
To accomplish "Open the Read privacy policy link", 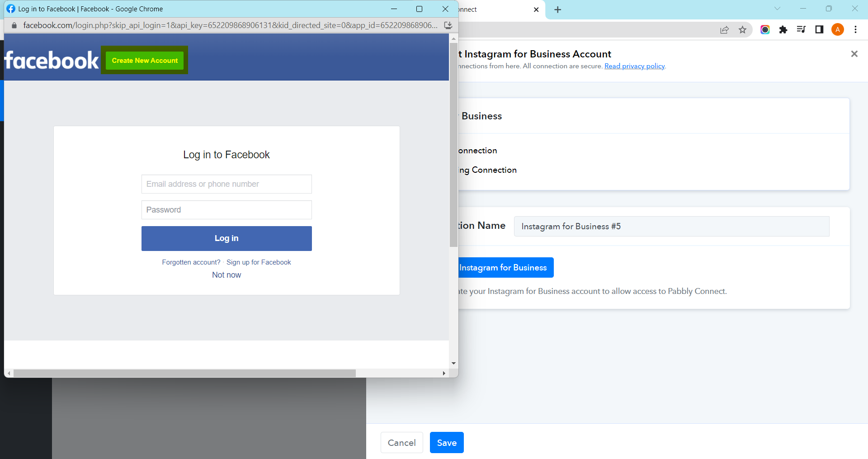I will pos(634,66).
